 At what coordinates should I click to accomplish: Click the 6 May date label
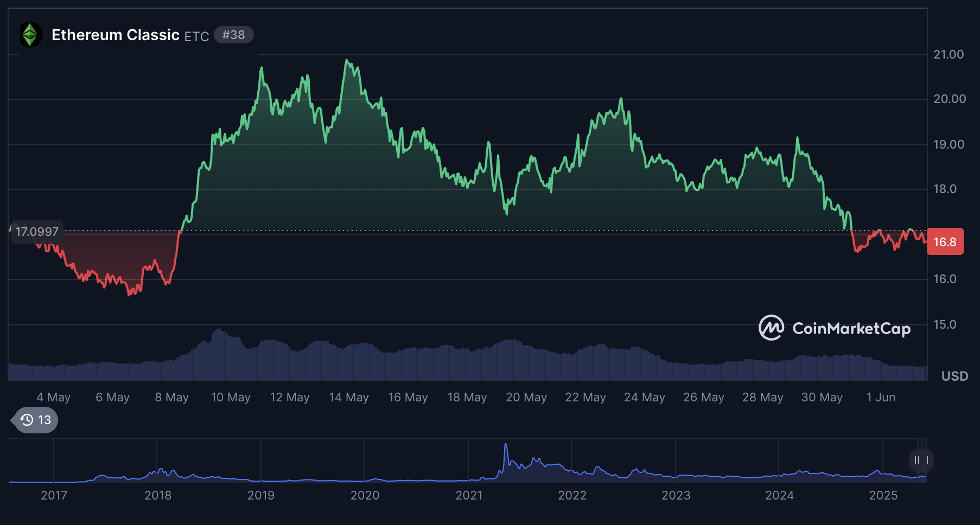113,397
